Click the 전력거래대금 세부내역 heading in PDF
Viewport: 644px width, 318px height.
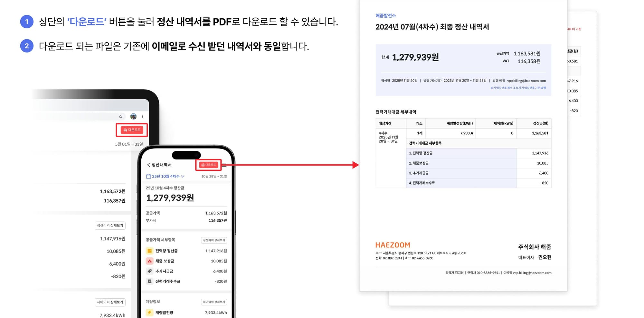click(x=396, y=112)
